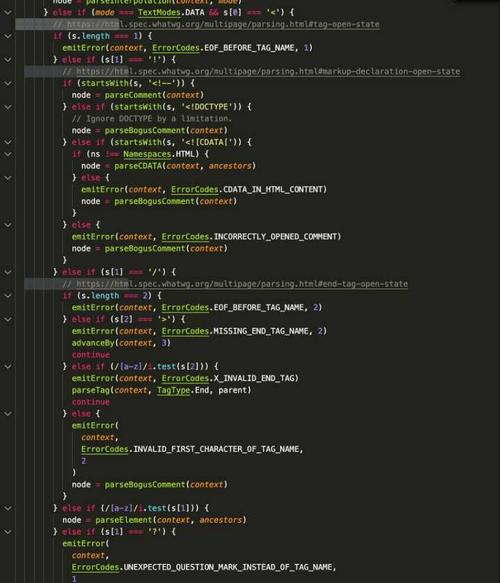Collapse the /[a-z]/i.test(s[2]) else-if block
500x583 pixels.
pos(8,367)
